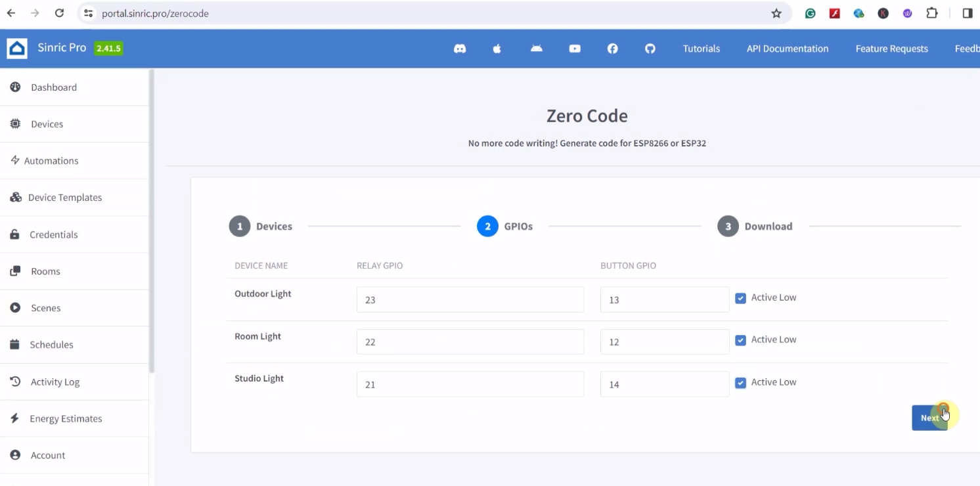Open the Scenes sidebar item
The width and height of the screenshot is (980, 486).
45,307
